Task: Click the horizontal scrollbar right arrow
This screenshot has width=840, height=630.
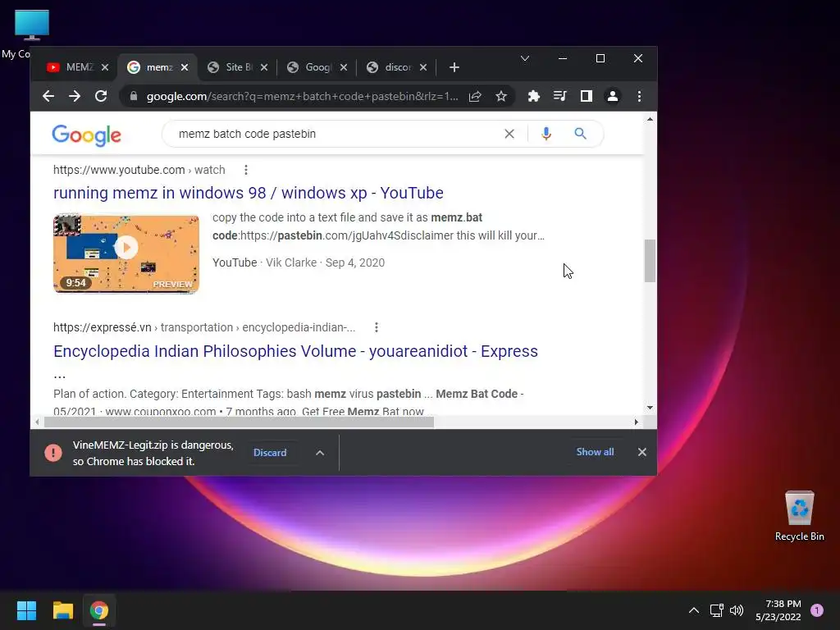Action: coord(637,422)
